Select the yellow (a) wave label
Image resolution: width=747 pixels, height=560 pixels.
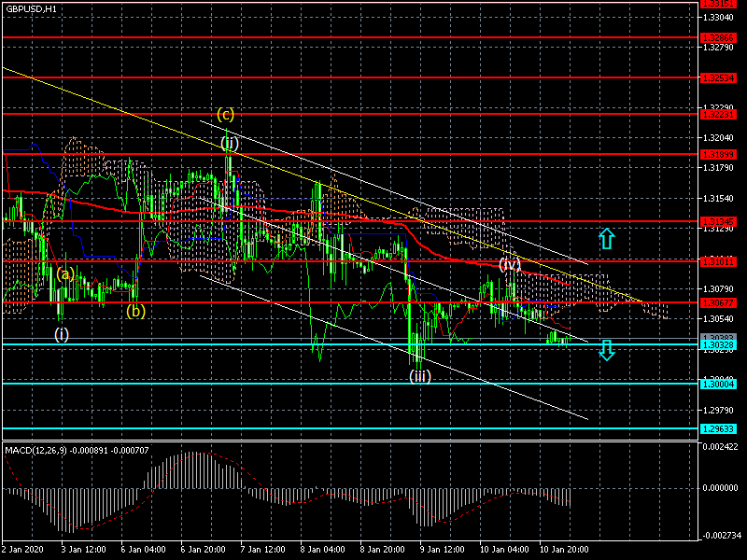65,273
